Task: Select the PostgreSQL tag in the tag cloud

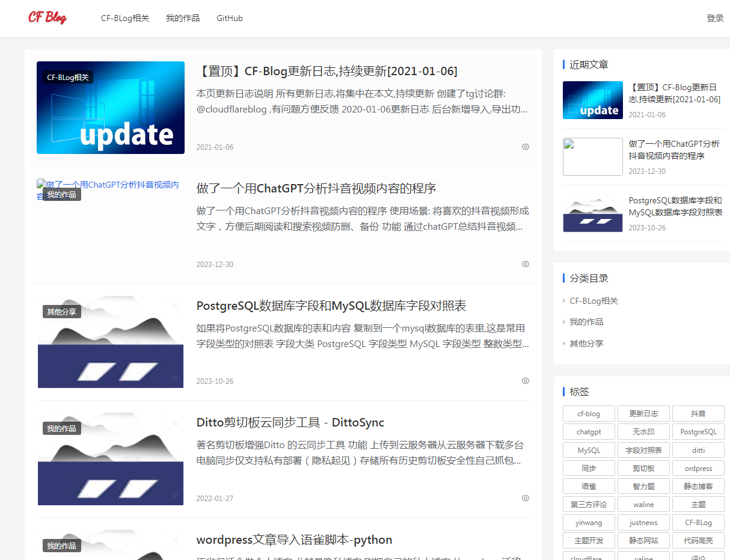Action: [x=698, y=432]
